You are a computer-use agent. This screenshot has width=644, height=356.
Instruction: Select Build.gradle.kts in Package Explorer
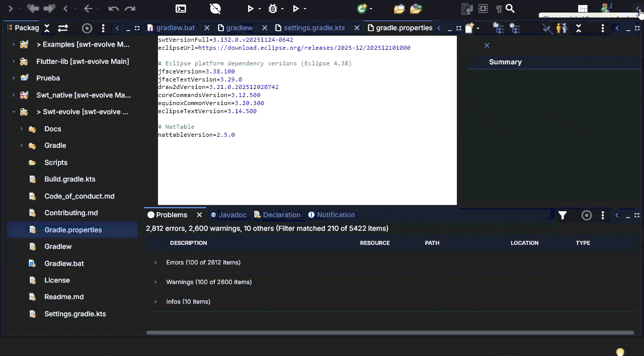[x=70, y=179]
